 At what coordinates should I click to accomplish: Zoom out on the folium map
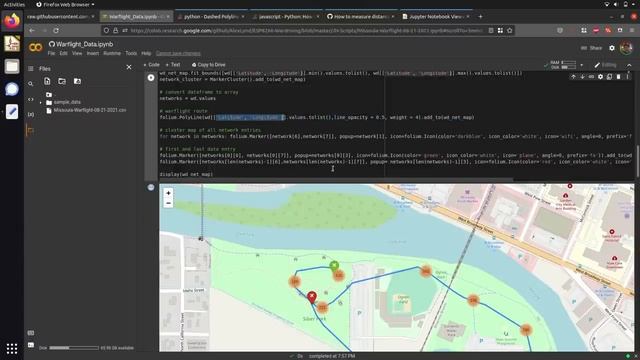[x=168, y=203]
